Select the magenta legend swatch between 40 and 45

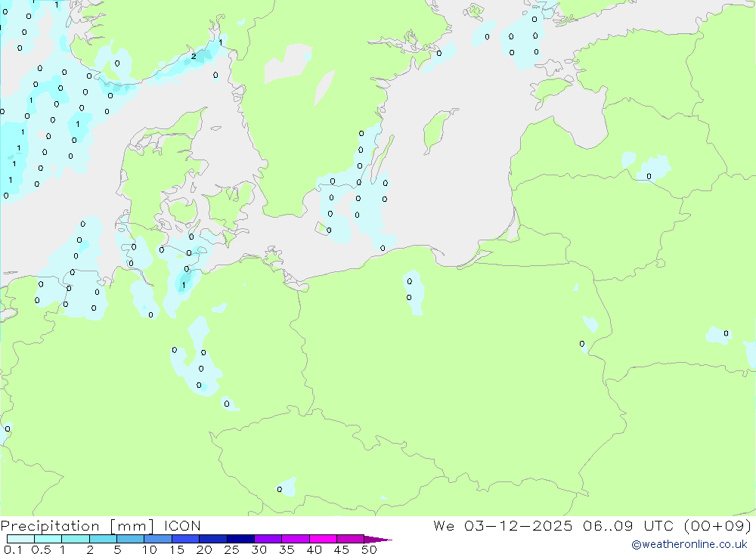click(x=323, y=539)
